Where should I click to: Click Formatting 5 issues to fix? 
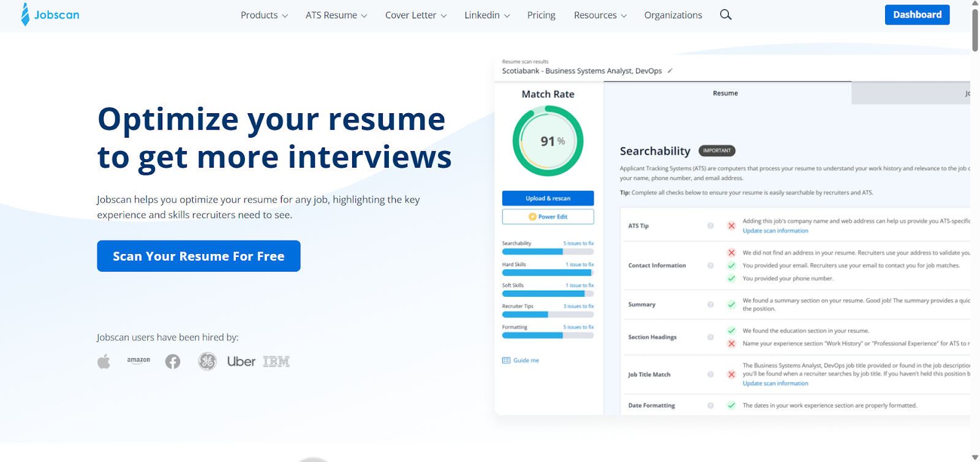[x=579, y=327]
